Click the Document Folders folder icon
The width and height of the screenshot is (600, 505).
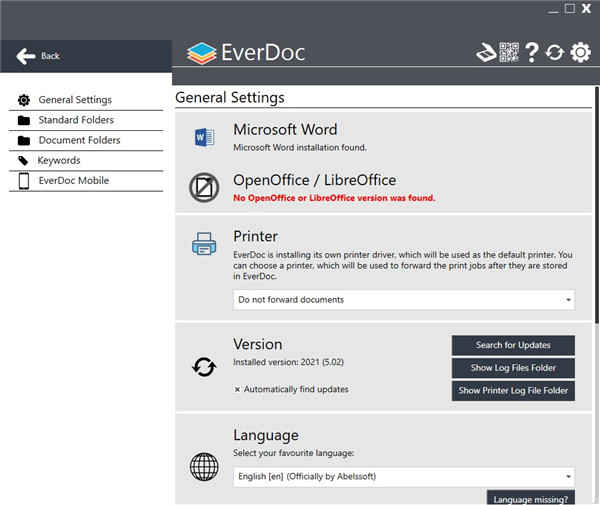point(24,141)
